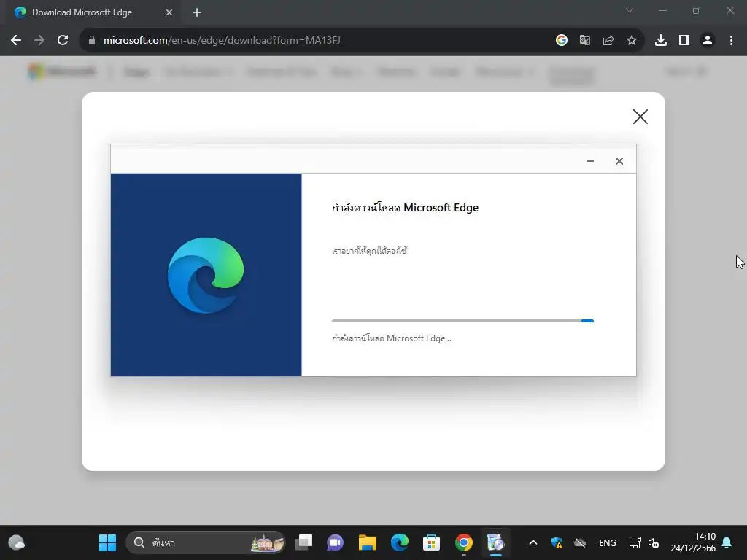
Task: Share this page icon
Action: point(608,41)
